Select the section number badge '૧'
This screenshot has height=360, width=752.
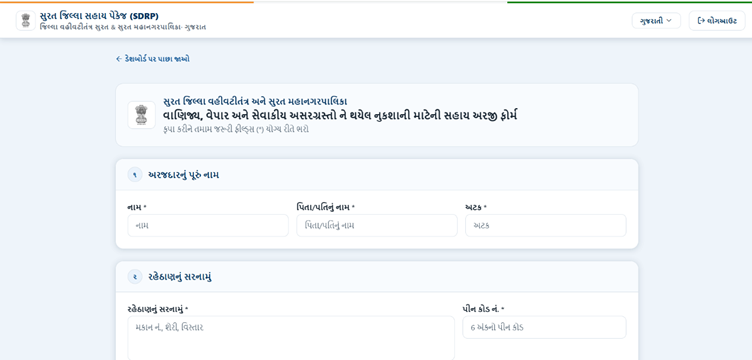pyautogui.click(x=135, y=175)
